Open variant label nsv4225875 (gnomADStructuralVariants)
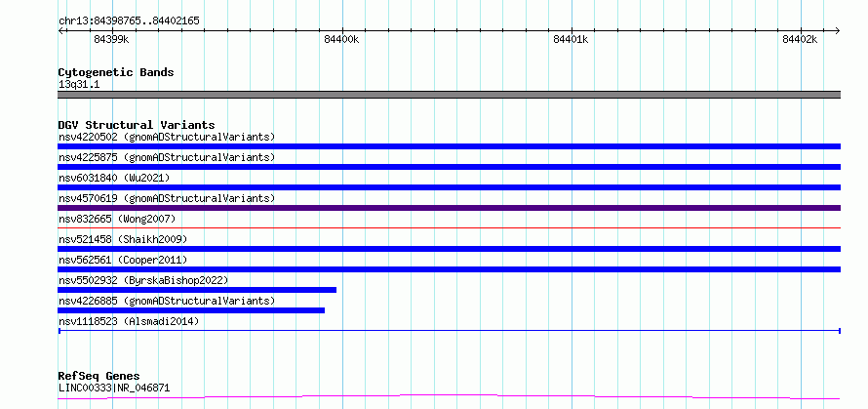The height and width of the screenshot is (409, 868). click(x=167, y=157)
